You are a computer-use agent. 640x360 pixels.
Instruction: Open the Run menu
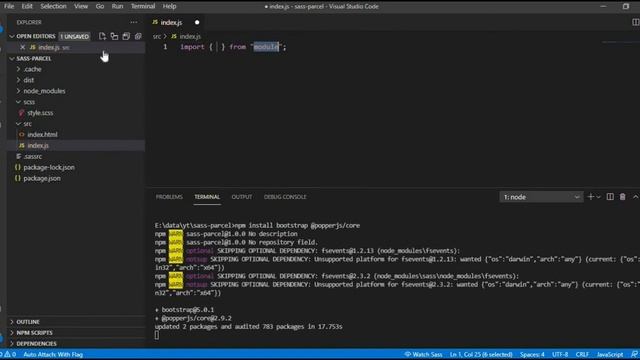coord(117,6)
